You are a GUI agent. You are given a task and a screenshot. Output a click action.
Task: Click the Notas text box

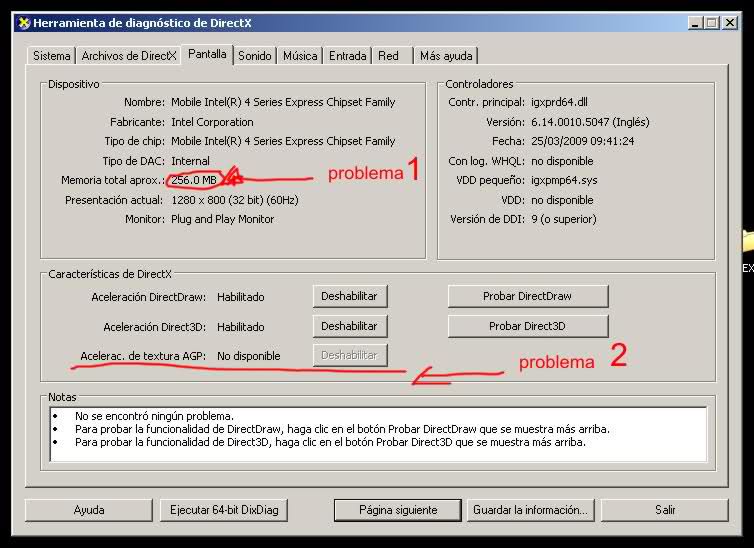coord(378,434)
